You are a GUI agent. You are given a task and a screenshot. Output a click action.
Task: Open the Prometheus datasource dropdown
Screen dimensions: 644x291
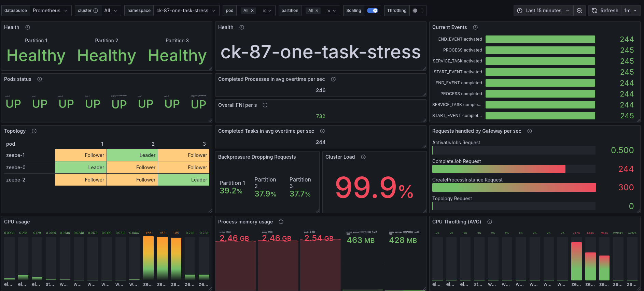tap(51, 11)
